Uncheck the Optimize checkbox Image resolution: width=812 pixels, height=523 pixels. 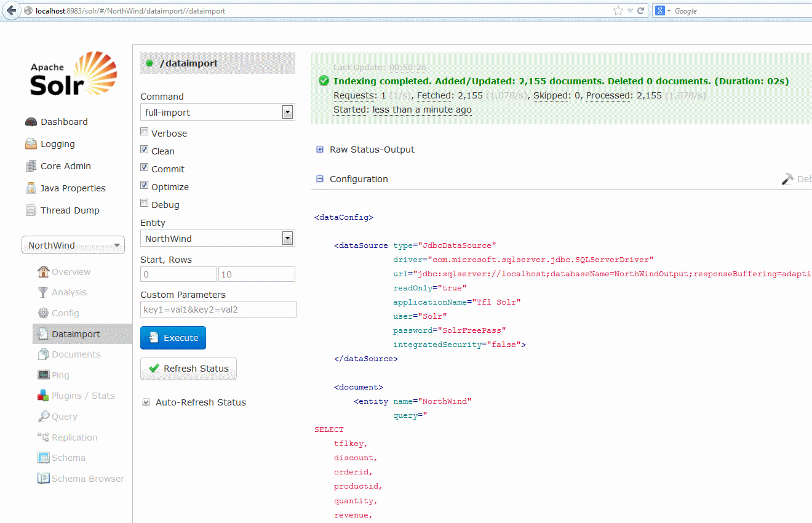point(145,185)
